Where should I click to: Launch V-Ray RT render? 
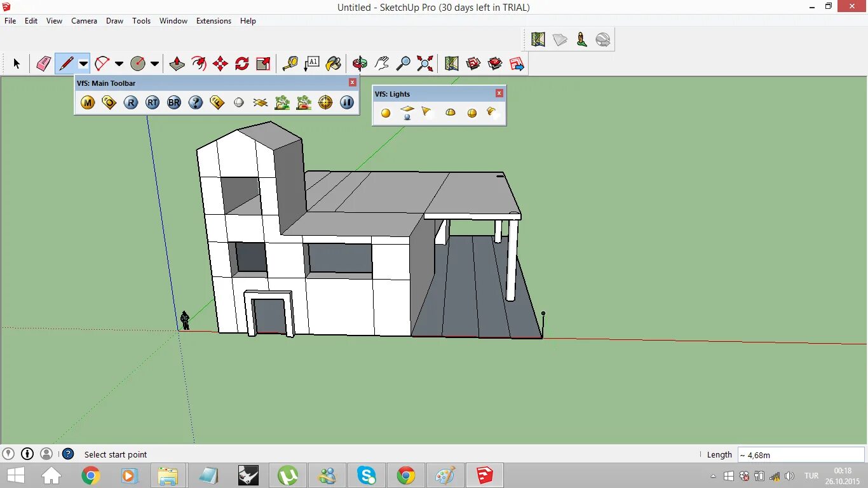[153, 102]
